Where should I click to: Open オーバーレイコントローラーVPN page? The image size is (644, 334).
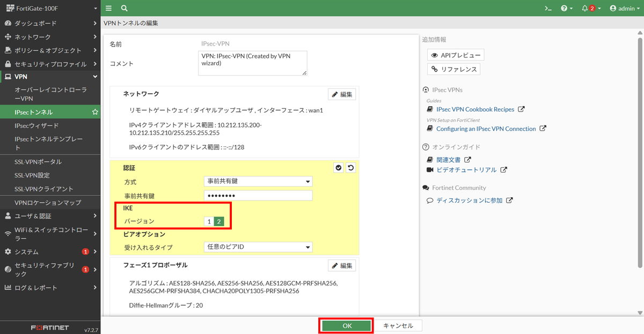(x=50, y=94)
